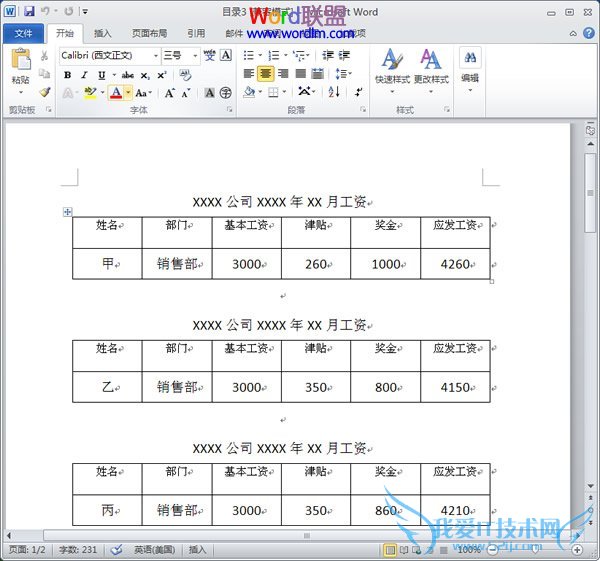Open the font color dropdown arrow
The height and width of the screenshot is (561, 600).
128,93
